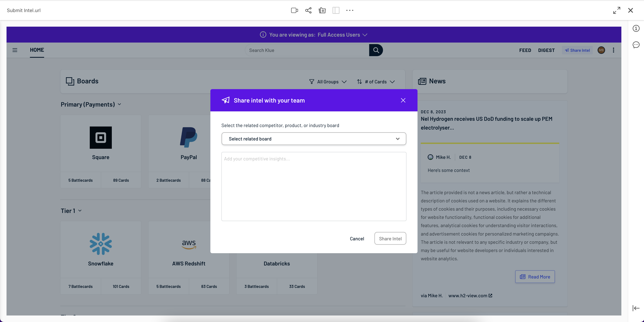The height and width of the screenshot is (322, 644).
Task: Click the video camera icon in top toolbar
Action: [x=294, y=10]
